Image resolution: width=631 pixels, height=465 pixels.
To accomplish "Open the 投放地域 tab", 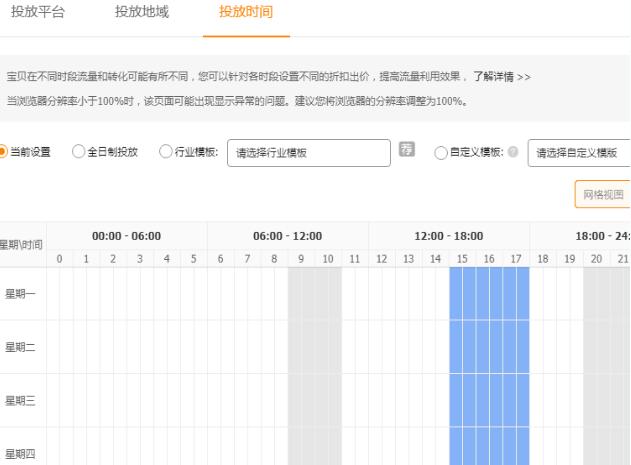I will pyautogui.click(x=142, y=12).
